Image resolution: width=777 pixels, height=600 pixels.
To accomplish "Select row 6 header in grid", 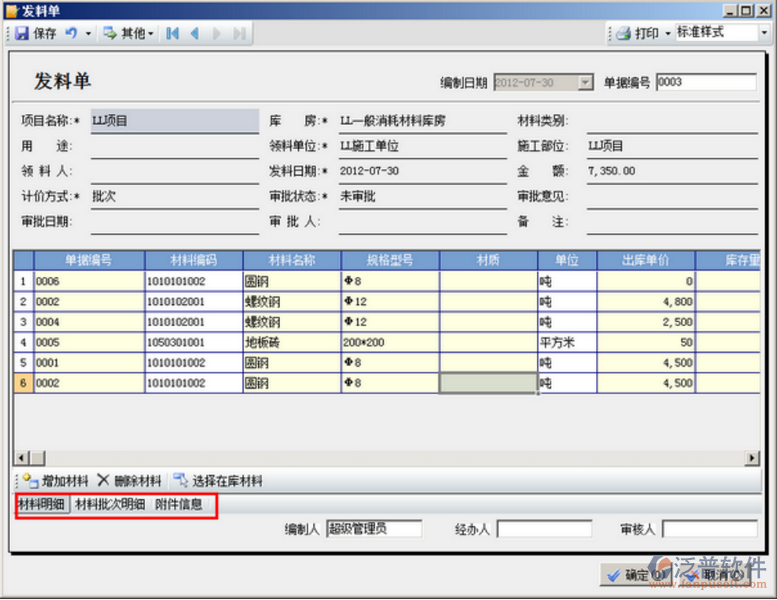I will click(x=23, y=383).
